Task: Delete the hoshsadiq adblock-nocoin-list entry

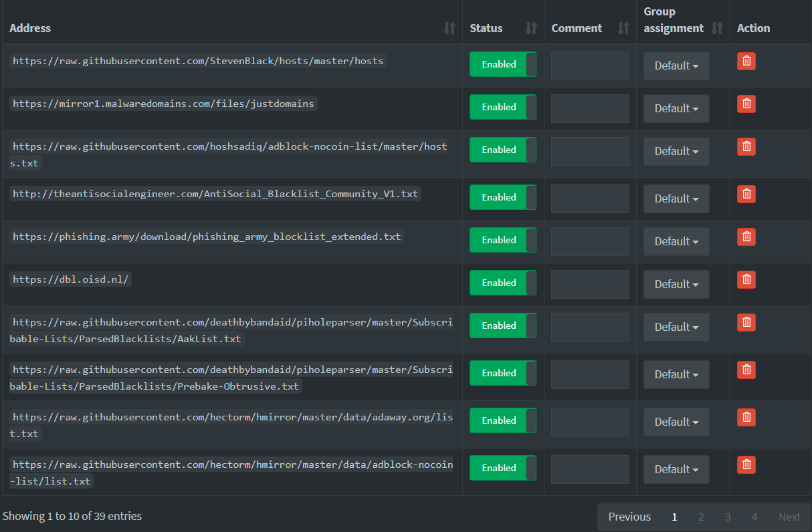Action: (746, 146)
